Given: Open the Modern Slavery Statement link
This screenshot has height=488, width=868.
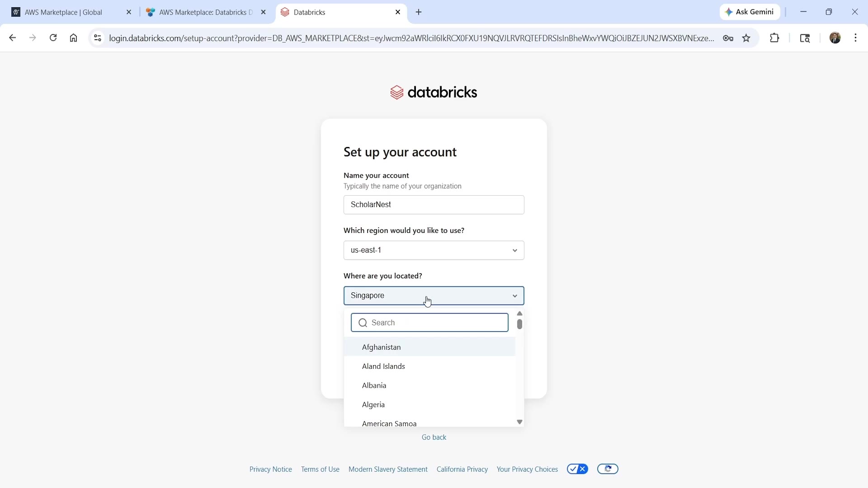Looking at the screenshot, I should point(388,469).
